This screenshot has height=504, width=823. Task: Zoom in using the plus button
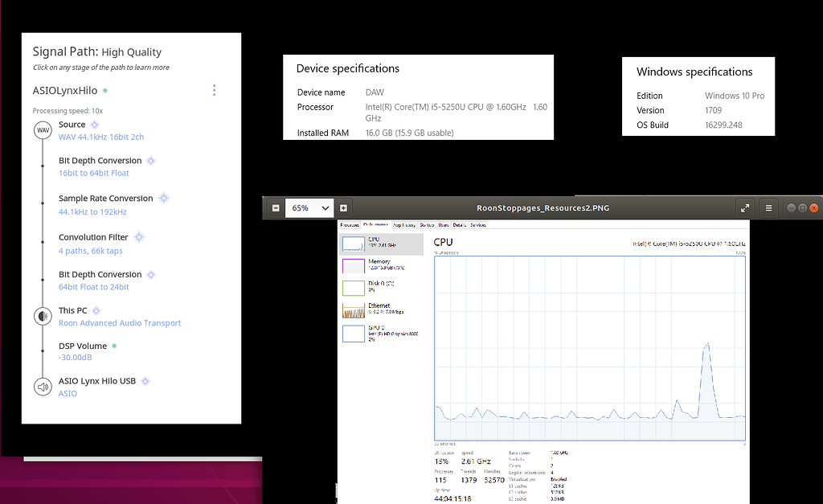pyautogui.click(x=342, y=207)
